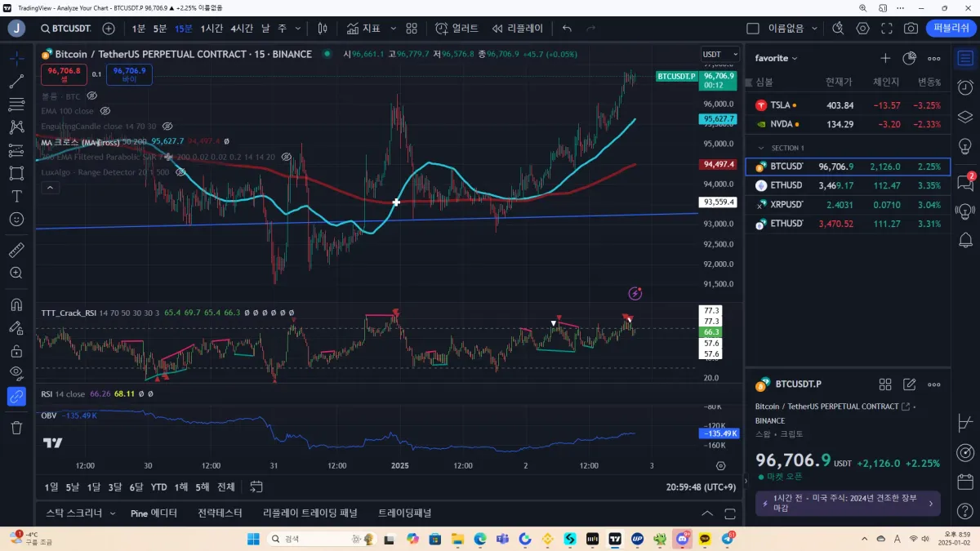Open the measure ruler tool

coord(16,250)
